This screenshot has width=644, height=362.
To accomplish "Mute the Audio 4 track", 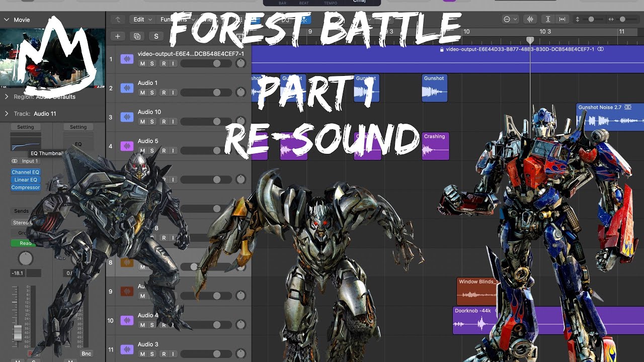I will pyautogui.click(x=142, y=325).
